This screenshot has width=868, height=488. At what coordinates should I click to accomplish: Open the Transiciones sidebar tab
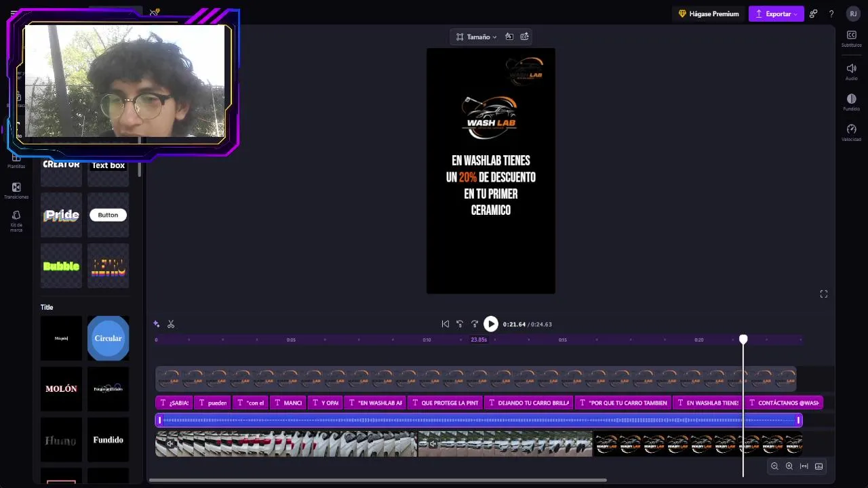16,190
